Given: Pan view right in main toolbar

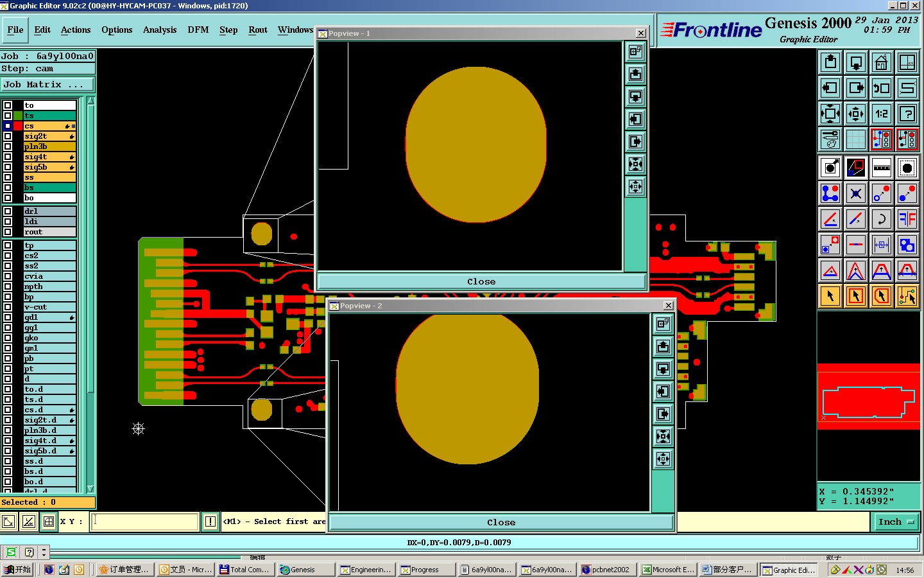Looking at the screenshot, I should pos(856,88).
